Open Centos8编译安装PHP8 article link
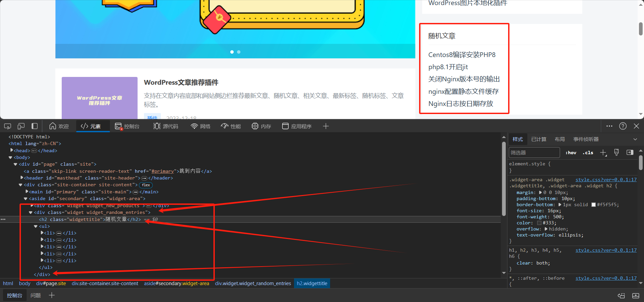Screen dimensions: 644x302 (x=462, y=55)
